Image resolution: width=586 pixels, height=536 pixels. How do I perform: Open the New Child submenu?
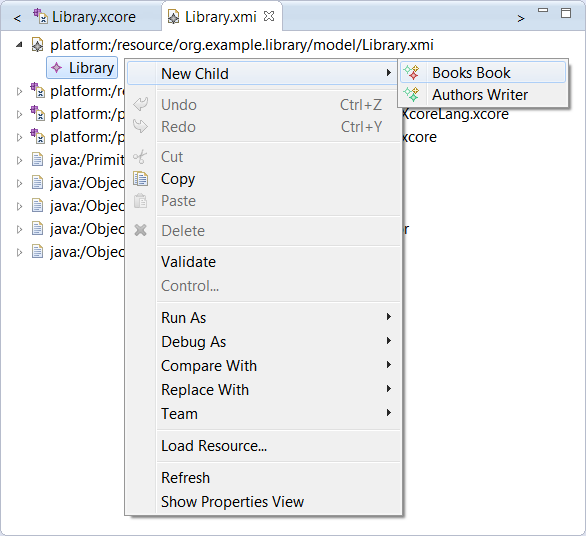[262, 74]
